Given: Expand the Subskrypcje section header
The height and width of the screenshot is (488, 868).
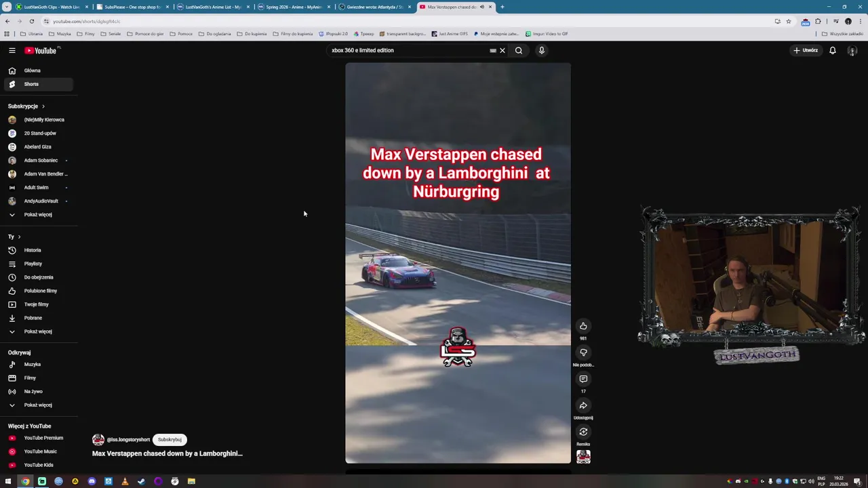Looking at the screenshot, I should 26,106.
